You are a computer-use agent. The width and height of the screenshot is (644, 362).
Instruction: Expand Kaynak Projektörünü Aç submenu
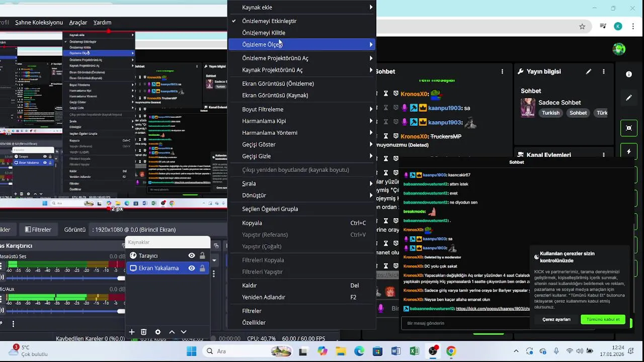[x=302, y=70]
